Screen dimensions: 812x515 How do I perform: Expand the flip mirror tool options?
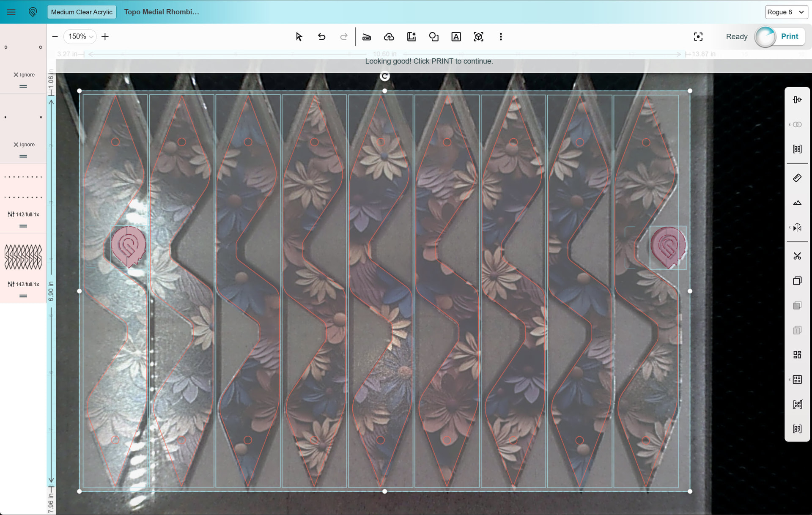790,227
